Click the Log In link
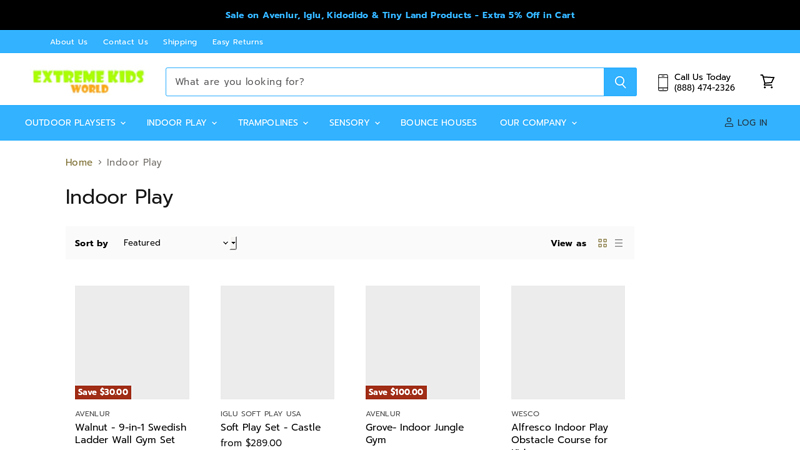 click(746, 123)
